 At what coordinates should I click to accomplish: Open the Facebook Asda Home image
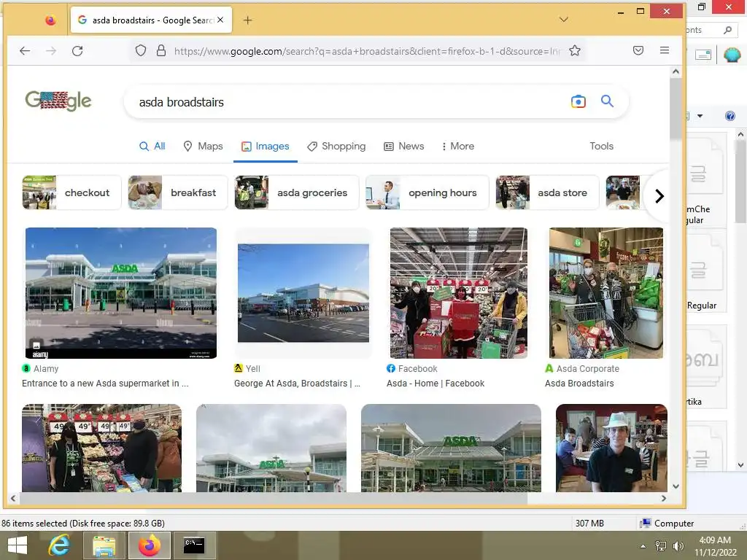point(459,293)
